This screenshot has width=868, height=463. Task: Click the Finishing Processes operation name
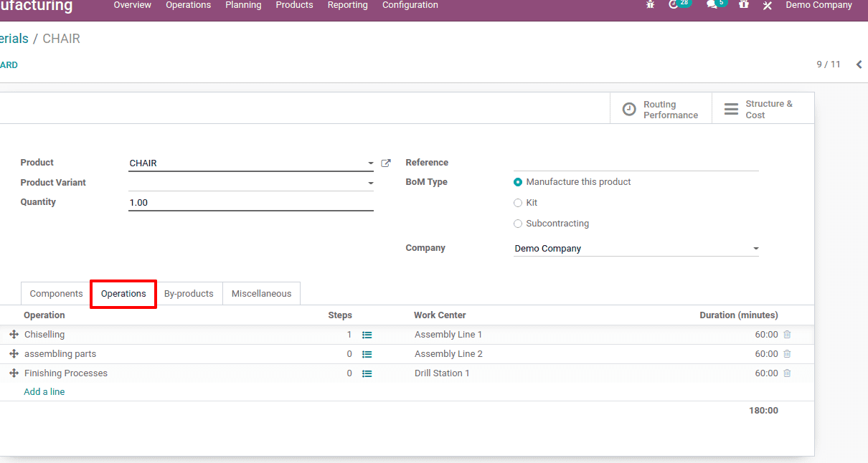point(66,373)
